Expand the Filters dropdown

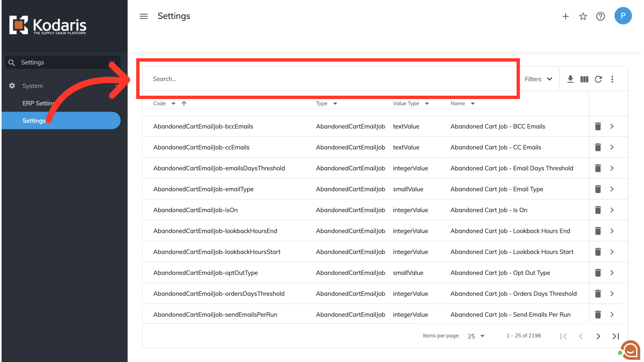(x=538, y=79)
